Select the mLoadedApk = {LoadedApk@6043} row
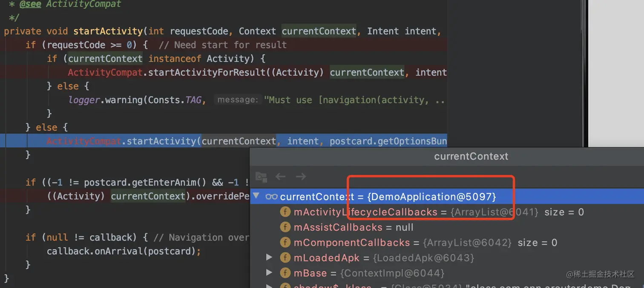The width and height of the screenshot is (644, 288). click(447, 258)
